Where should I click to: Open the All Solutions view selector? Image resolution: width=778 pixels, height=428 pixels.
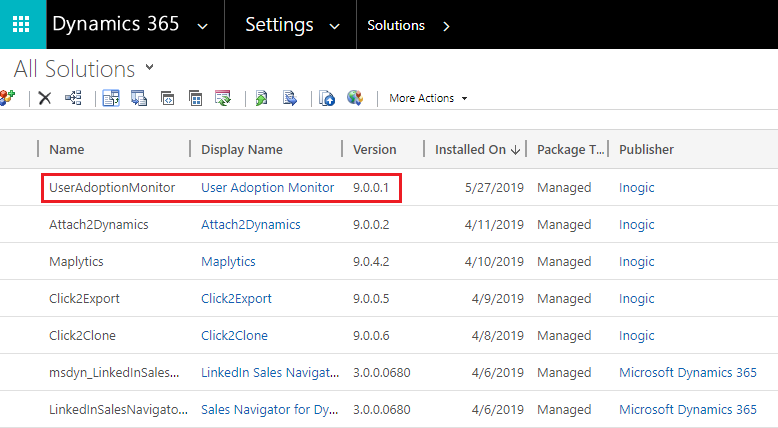coord(149,67)
